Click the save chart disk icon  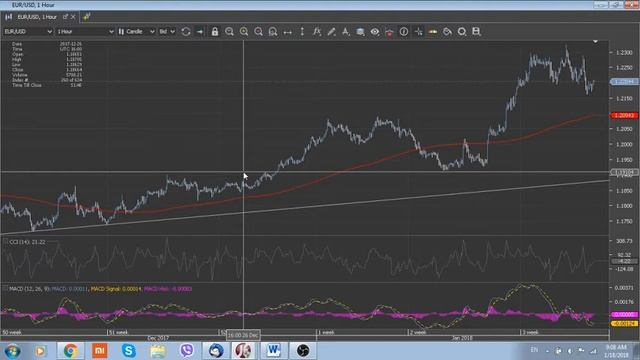476,31
